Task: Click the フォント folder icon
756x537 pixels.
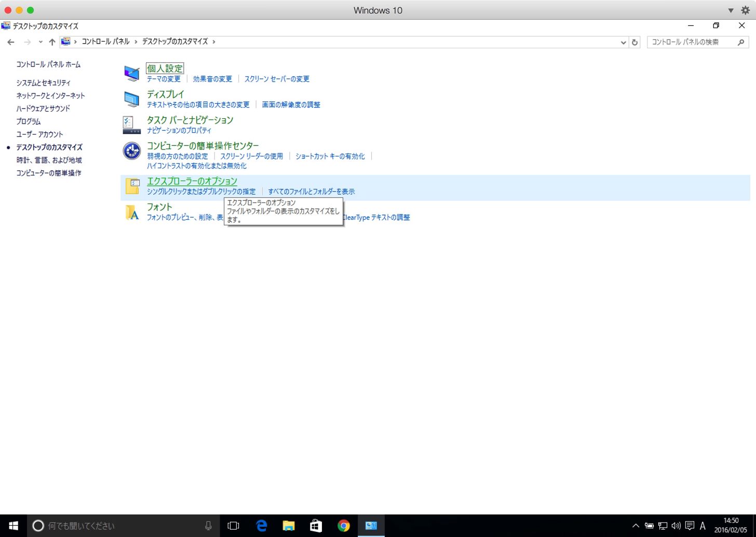Action: tap(132, 212)
